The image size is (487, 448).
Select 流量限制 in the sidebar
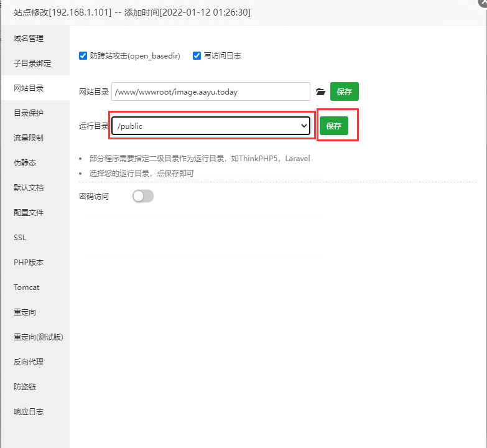point(29,138)
